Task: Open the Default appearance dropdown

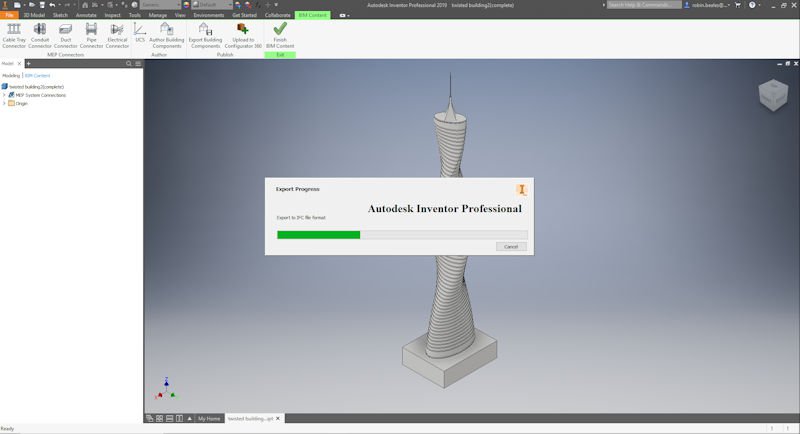Action: (212, 5)
